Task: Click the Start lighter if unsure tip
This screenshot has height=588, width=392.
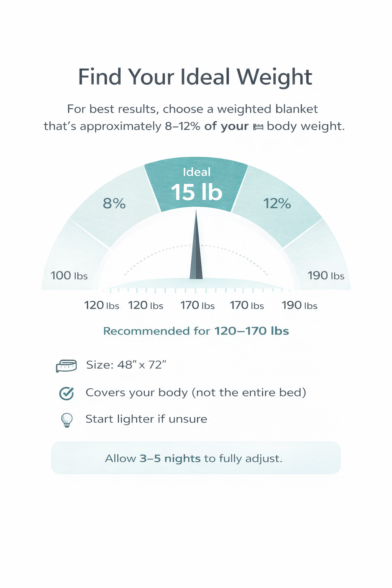Action: click(x=146, y=419)
